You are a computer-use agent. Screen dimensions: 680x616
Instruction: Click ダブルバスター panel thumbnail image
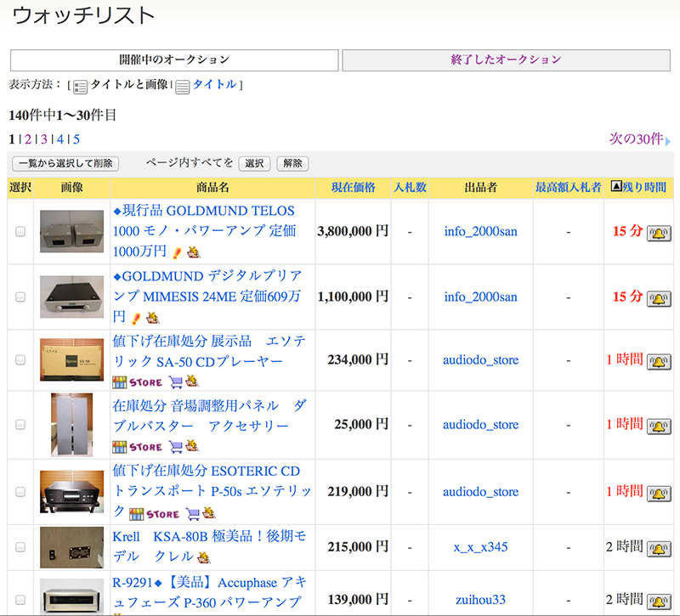(72, 424)
